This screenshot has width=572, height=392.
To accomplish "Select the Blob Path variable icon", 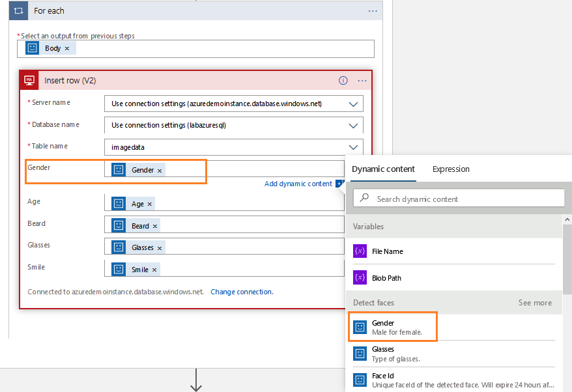I will coord(360,278).
